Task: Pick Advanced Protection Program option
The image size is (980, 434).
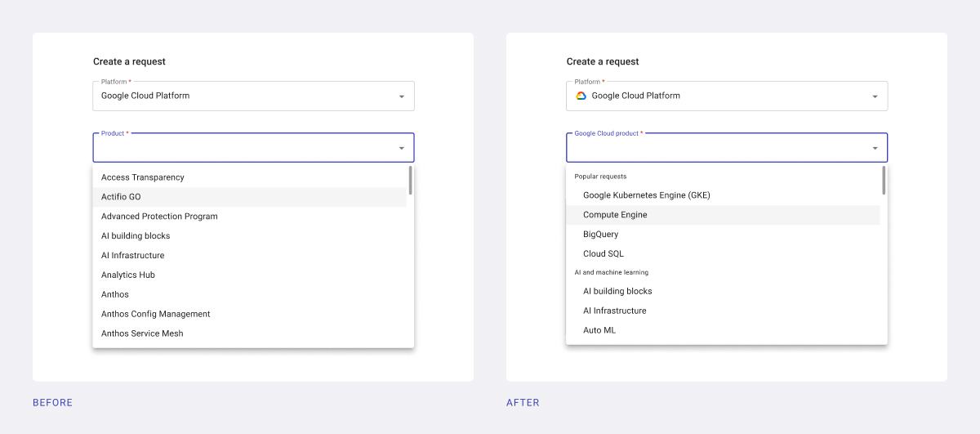Action: pyautogui.click(x=250, y=217)
